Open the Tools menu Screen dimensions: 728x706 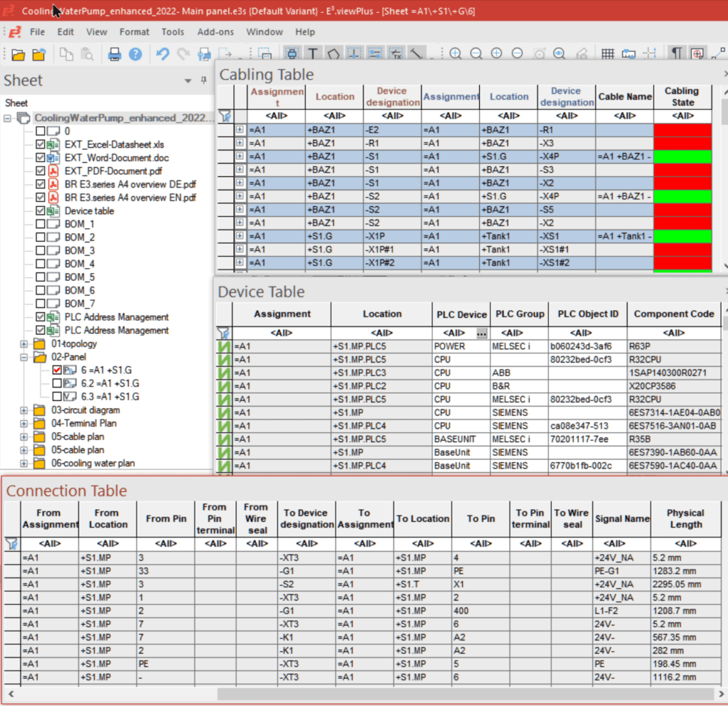coord(174,31)
